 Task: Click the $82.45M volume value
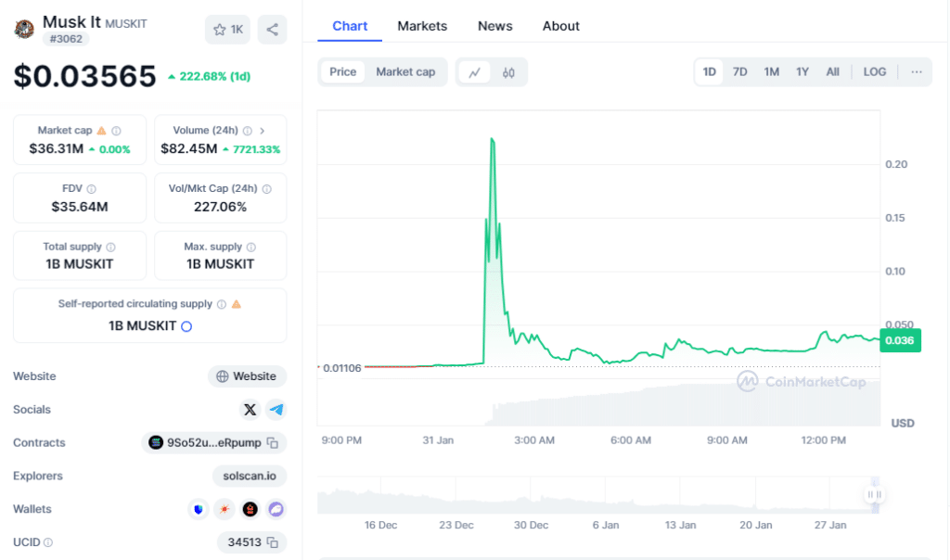click(x=189, y=149)
